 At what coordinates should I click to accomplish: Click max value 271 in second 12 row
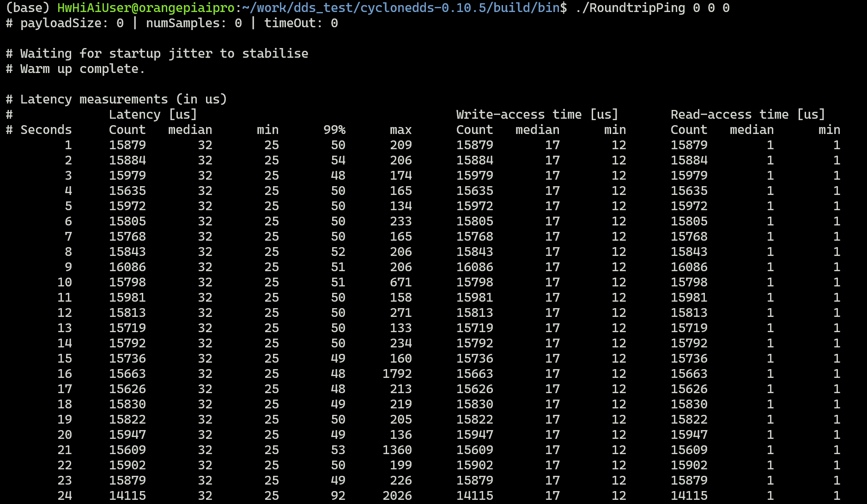click(401, 313)
